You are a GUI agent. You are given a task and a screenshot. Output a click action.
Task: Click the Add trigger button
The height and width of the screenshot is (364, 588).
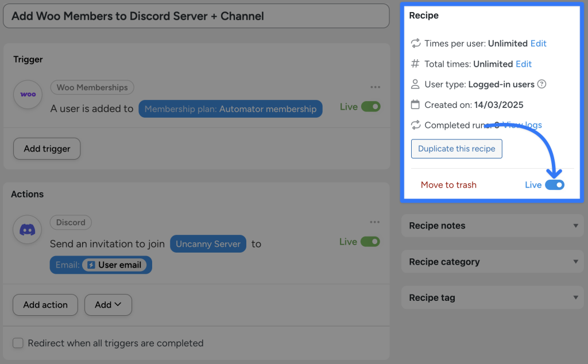coord(47,148)
